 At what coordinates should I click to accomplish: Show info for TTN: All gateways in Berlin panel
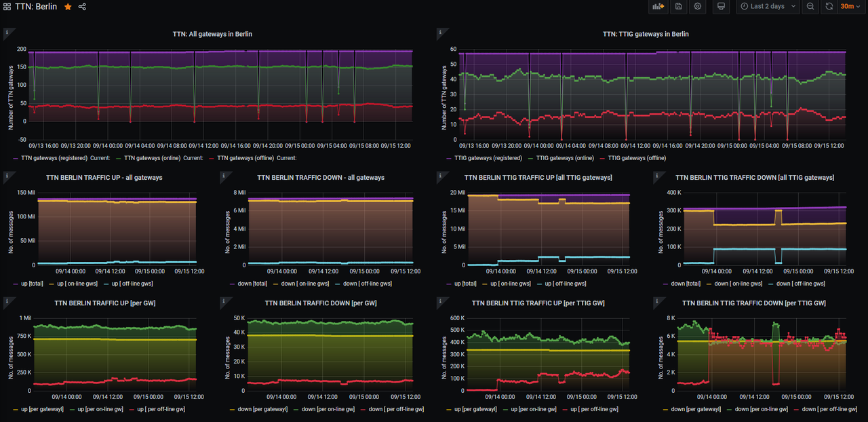pyautogui.click(x=6, y=31)
